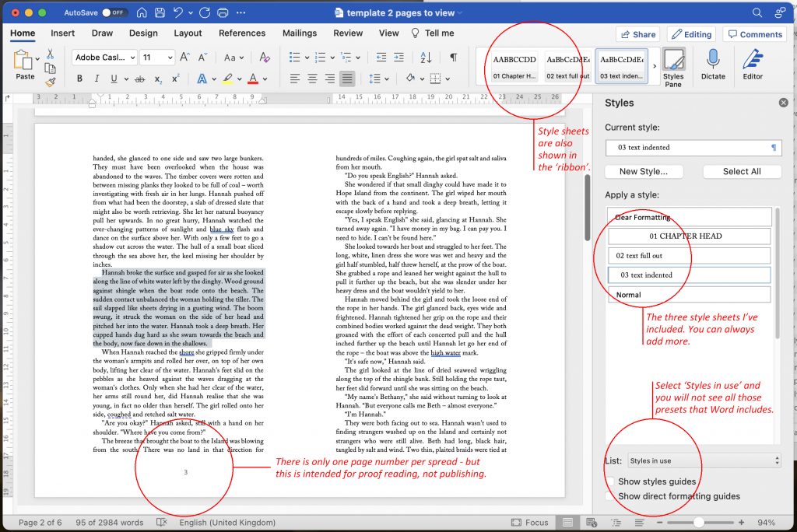
Task: Open the Styles Pane
Action: point(673,68)
